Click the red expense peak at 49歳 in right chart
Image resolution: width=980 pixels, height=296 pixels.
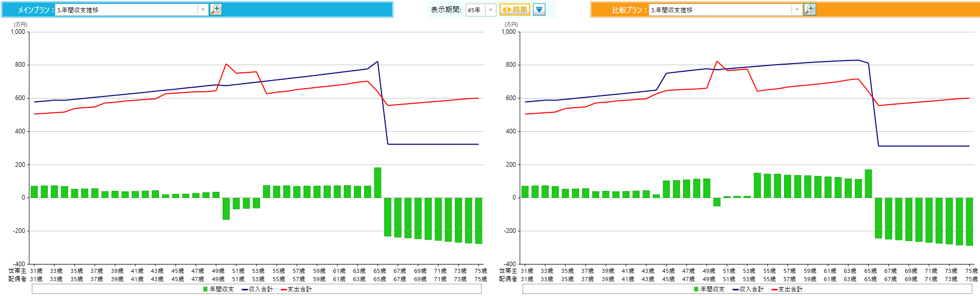point(717,62)
